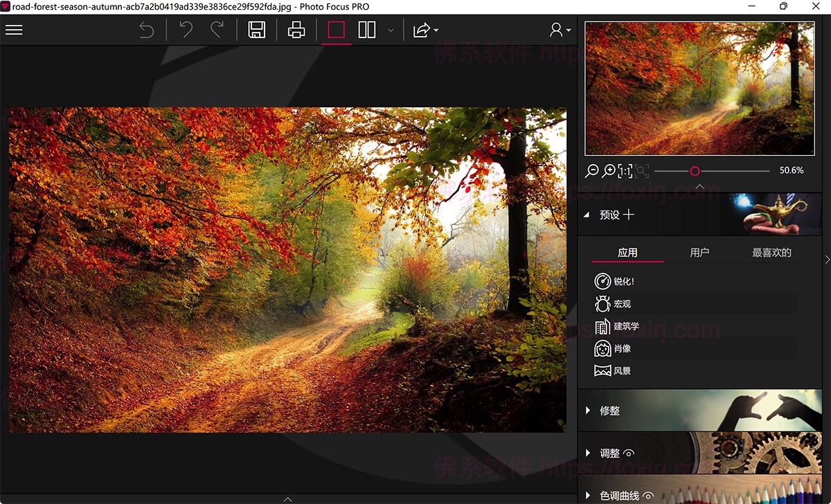Viewport: 831px width, 504px height.
Task: Enable single preview view mode
Action: click(335, 30)
